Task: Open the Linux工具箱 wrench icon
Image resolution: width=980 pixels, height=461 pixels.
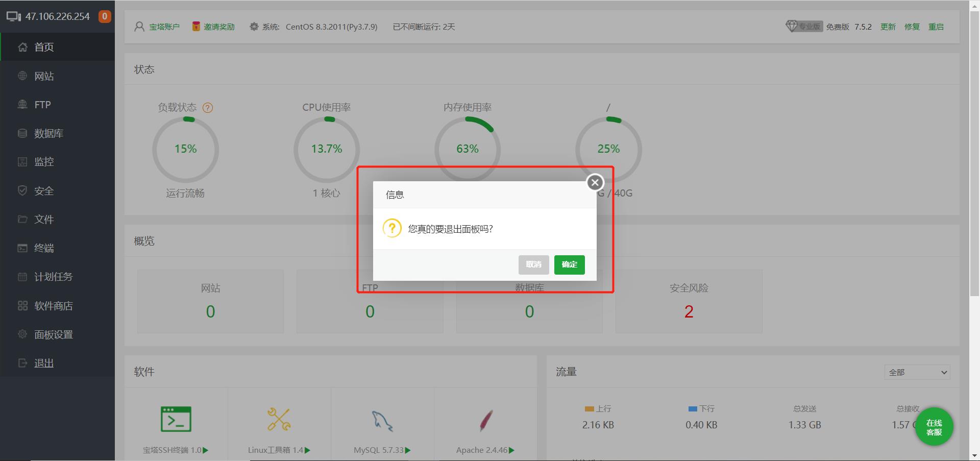Action: [x=279, y=419]
